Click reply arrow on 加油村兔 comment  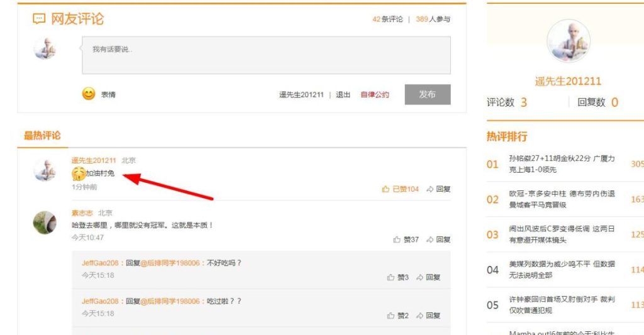point(430,189)
